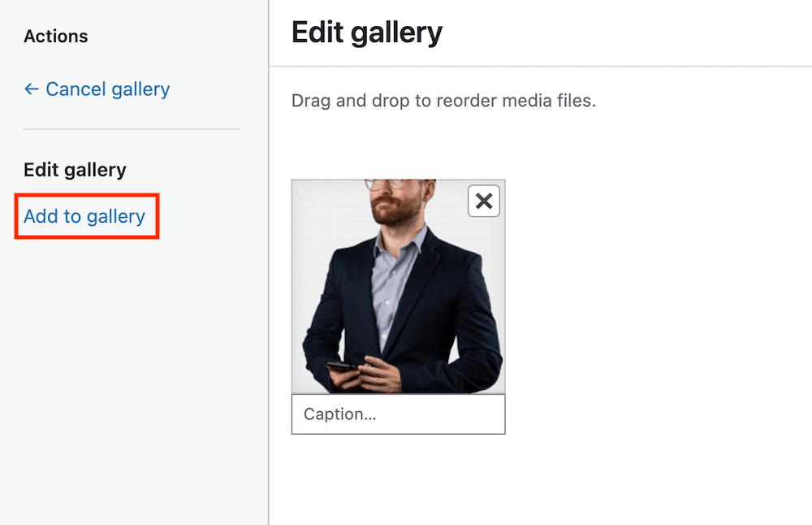Select the Caption text box under the image
This screenshot has width=812, height=525.
(x=398, y=414)
